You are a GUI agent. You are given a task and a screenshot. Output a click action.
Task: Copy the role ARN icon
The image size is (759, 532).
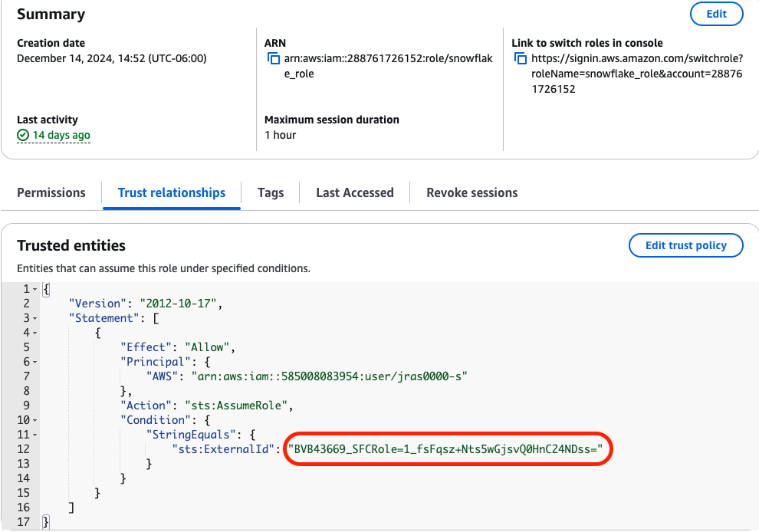click(274, 58)
